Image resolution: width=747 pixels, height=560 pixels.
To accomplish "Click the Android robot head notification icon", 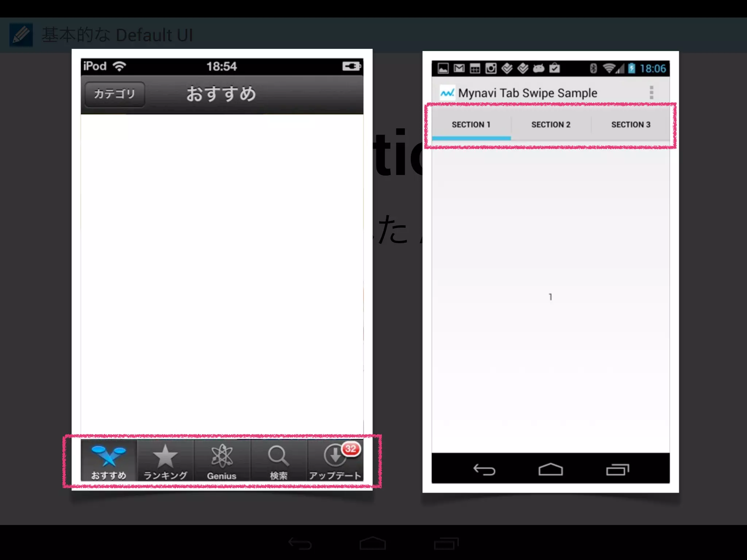I will (x=539, y=68).
